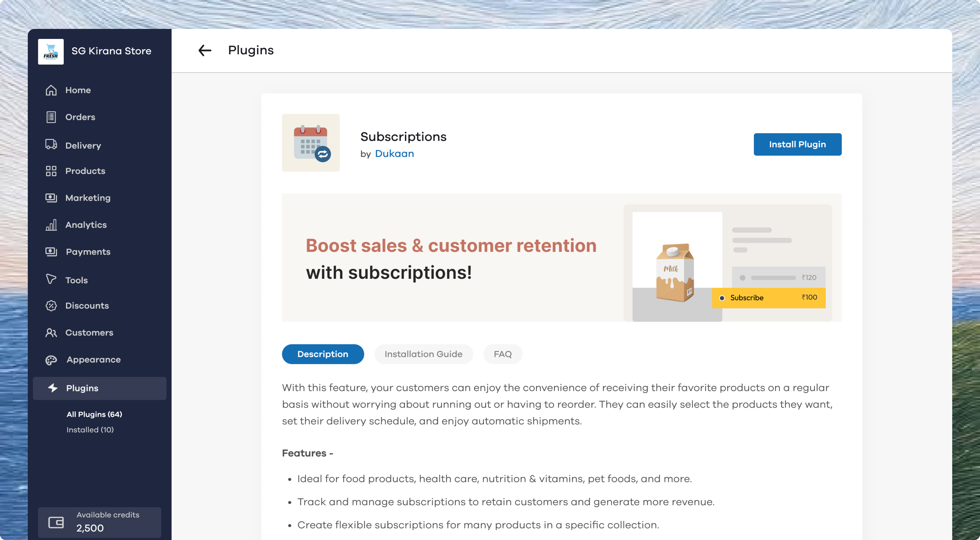Click SG Kirana Store name
Screen dimensions: 980x540
pos(112,51)
